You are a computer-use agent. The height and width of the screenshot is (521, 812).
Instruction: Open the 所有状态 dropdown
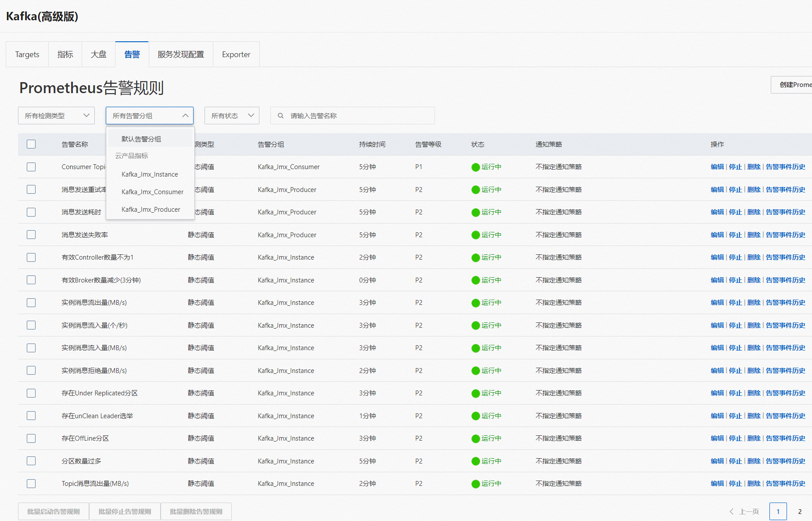[x=232, y=116]
